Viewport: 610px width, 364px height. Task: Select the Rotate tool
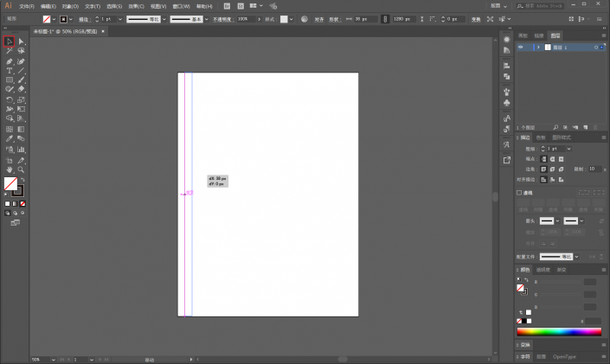[x=10, y=100]
